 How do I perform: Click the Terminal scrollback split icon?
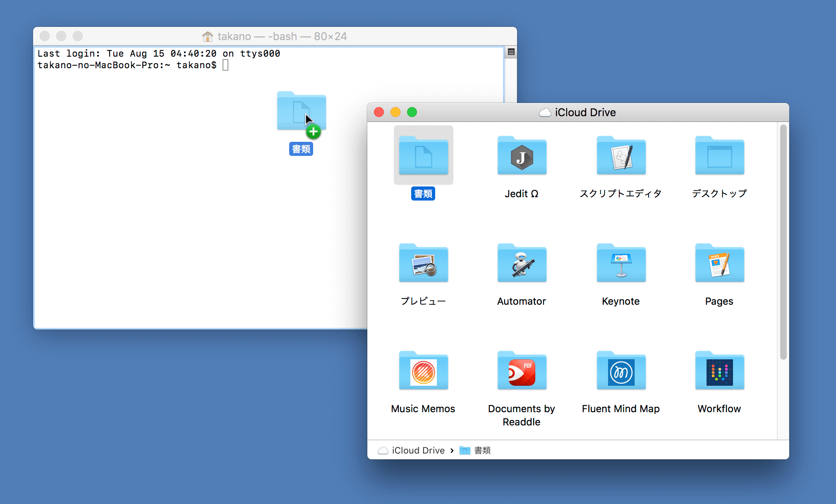(511, 52)
